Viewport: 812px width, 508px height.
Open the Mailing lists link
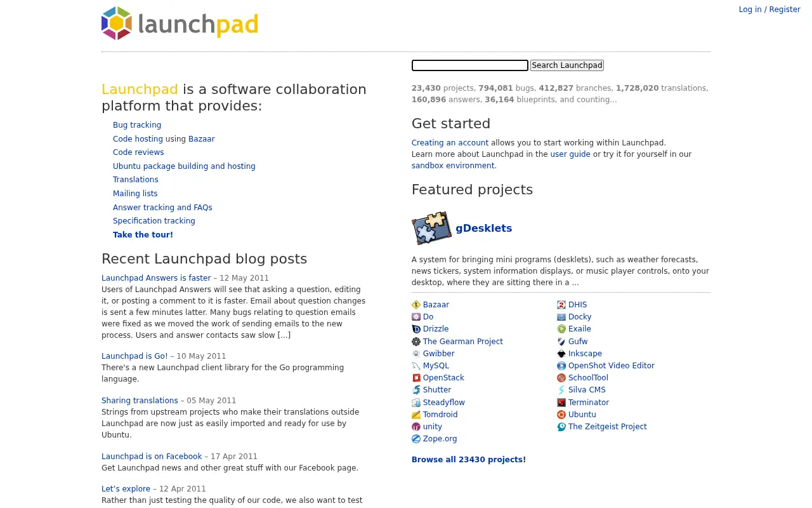click(135, 194)
